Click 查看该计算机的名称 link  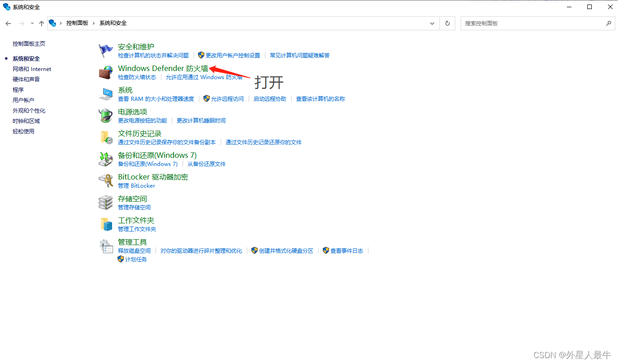pyautogui.click(x=321, y=99)
